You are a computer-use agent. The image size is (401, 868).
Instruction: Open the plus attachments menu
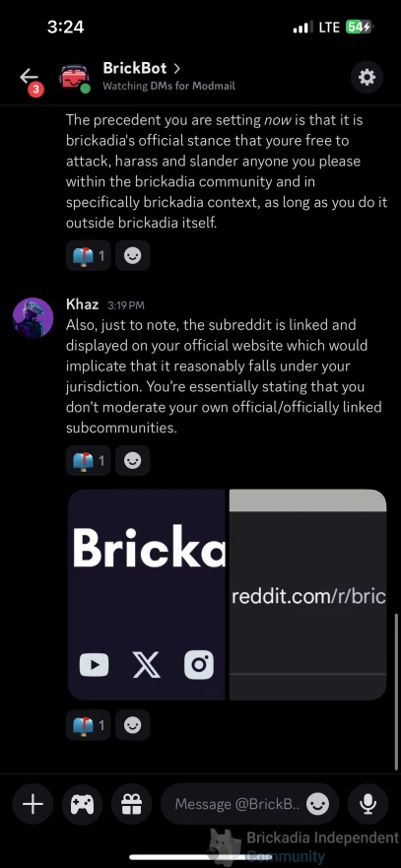click(x=33, y=804)
